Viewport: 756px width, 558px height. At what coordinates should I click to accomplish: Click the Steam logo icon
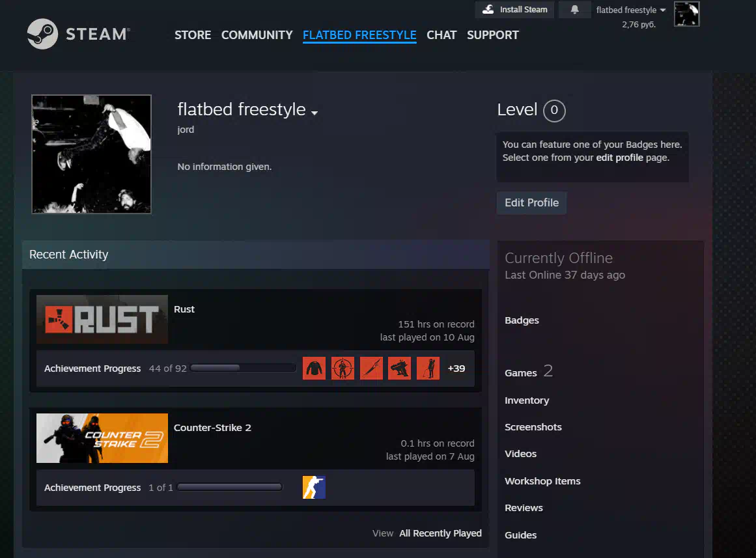pyautogui.click(x=42, y=34)
